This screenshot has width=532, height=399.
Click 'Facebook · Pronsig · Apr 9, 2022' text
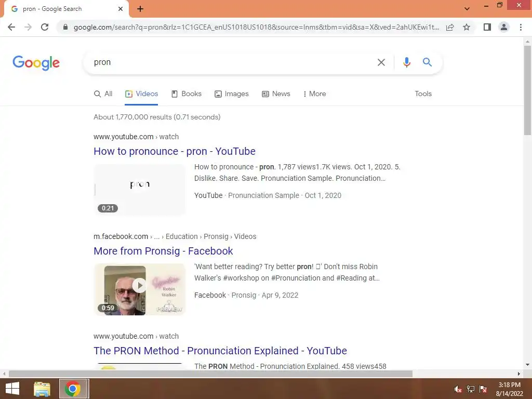(x=246, y=295)
